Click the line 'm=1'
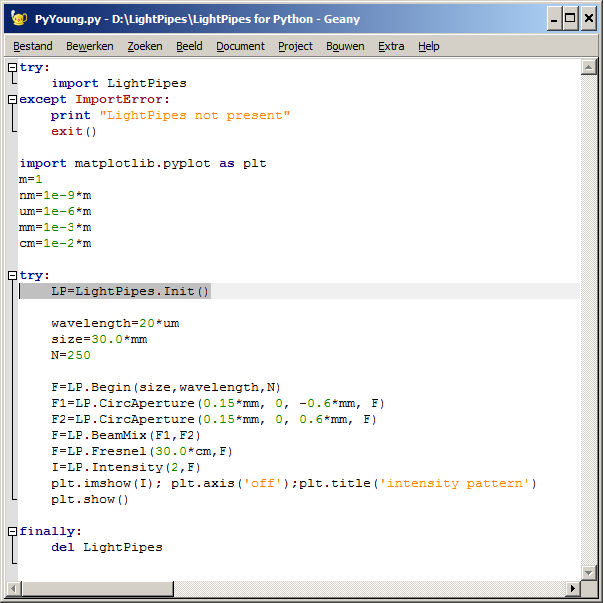Screen dimensions: 604x603 [x=31, y=179]
